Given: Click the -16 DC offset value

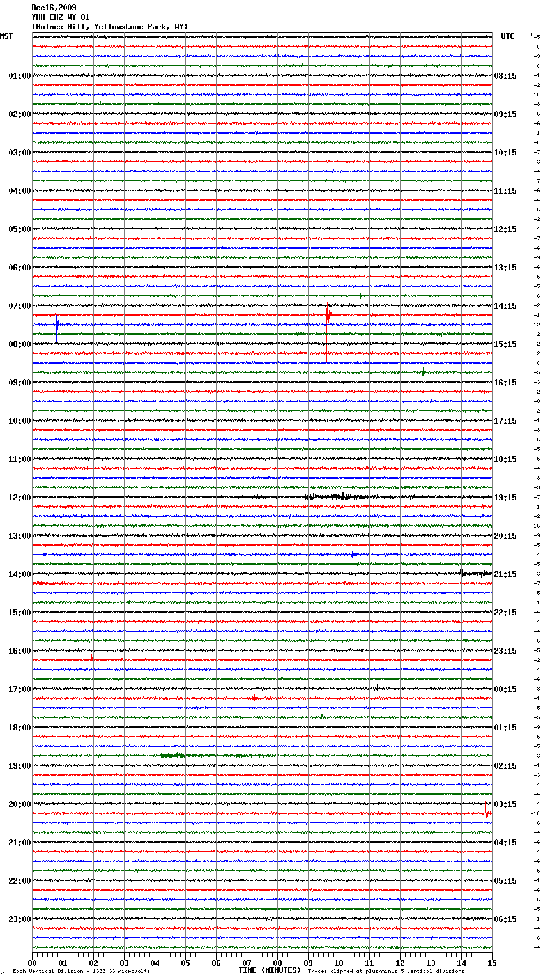Looking at the screenshot, I should [535, 526].
